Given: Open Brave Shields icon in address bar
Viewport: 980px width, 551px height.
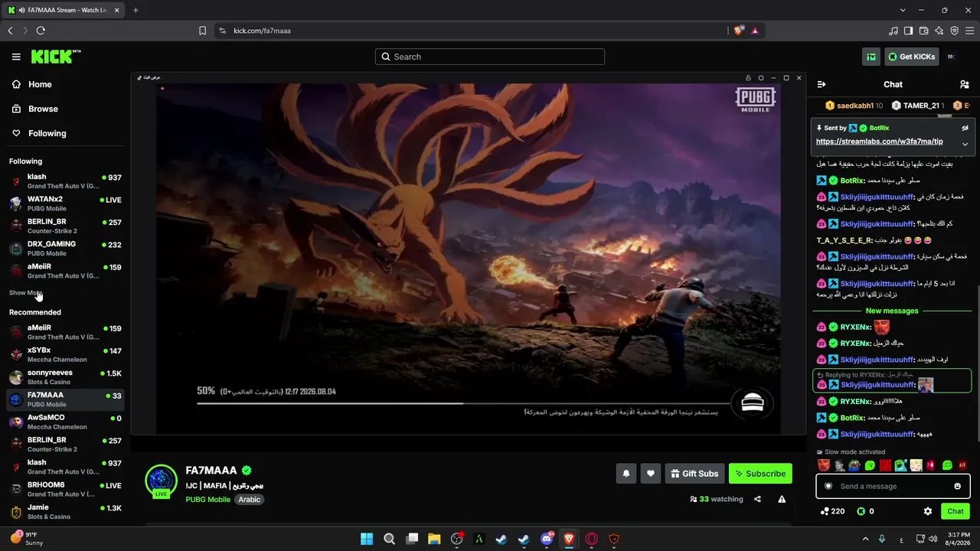Looking at the screenshot, I should point(738,31).
